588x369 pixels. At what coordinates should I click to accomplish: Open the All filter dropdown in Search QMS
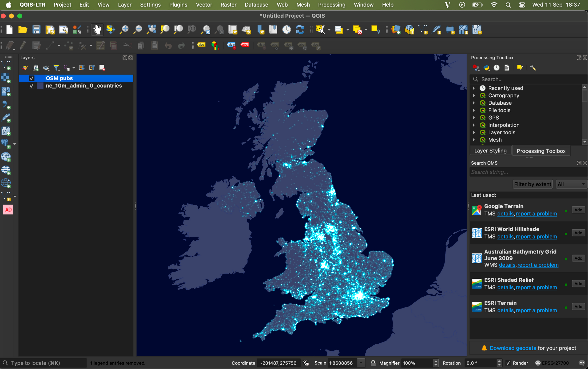[x=571, y=184]
